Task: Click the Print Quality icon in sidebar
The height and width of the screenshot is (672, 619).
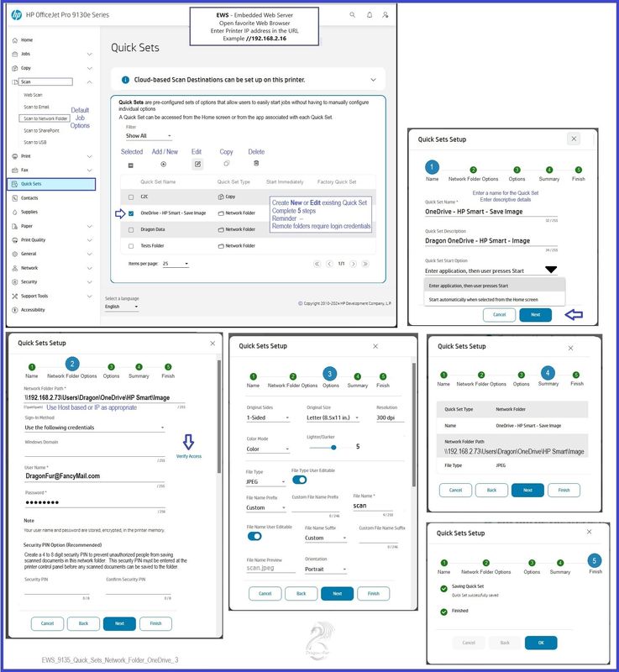Action: pos(15,240)
